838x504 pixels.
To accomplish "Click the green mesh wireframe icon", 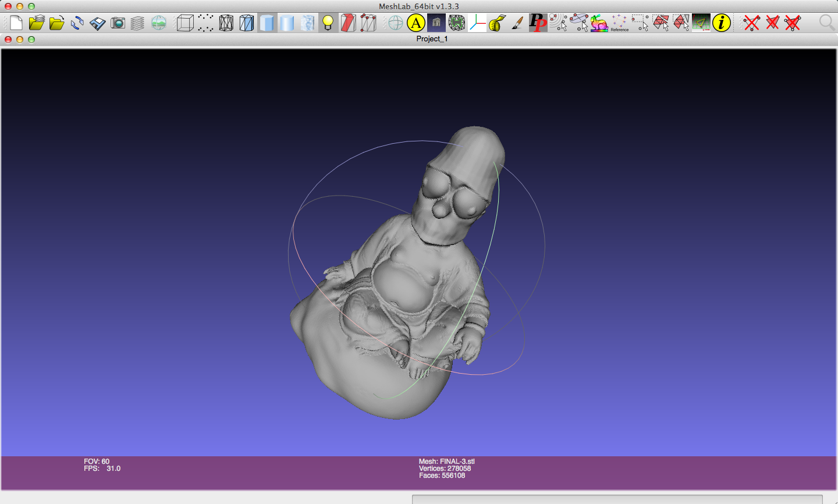I will pos(457,23).
